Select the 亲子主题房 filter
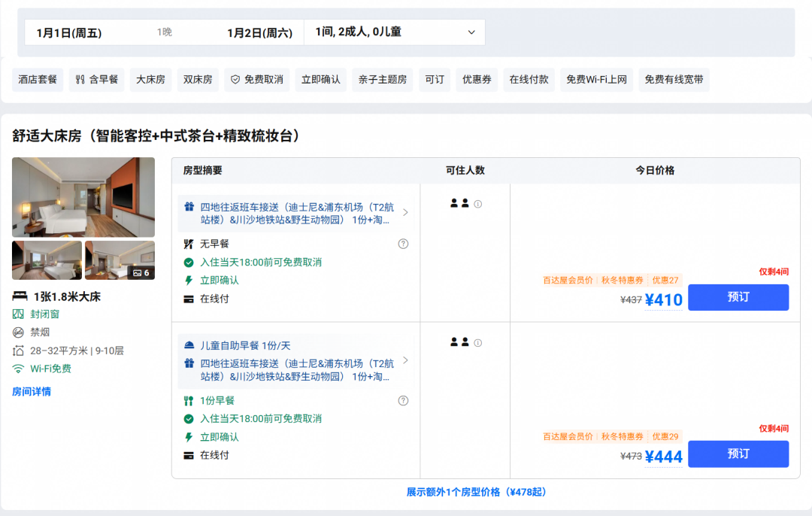 (382, 80)
